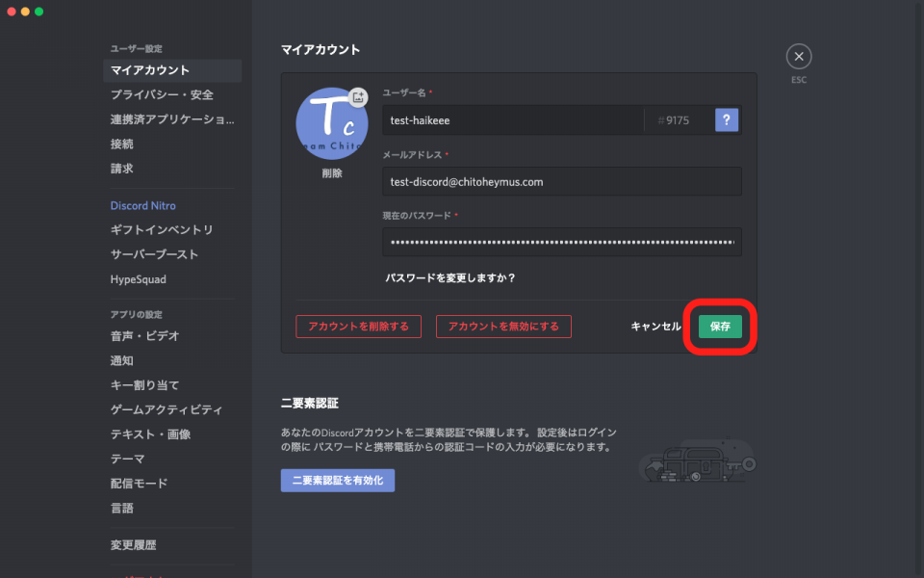Click the user avatar thumbnail
This screenshot has height=578, width=924.
[332, 124]
